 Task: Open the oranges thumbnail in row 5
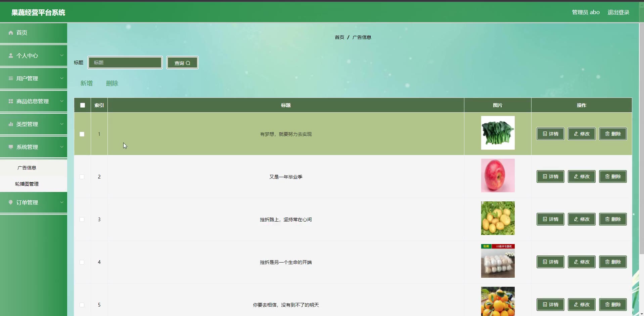(498, 301)
